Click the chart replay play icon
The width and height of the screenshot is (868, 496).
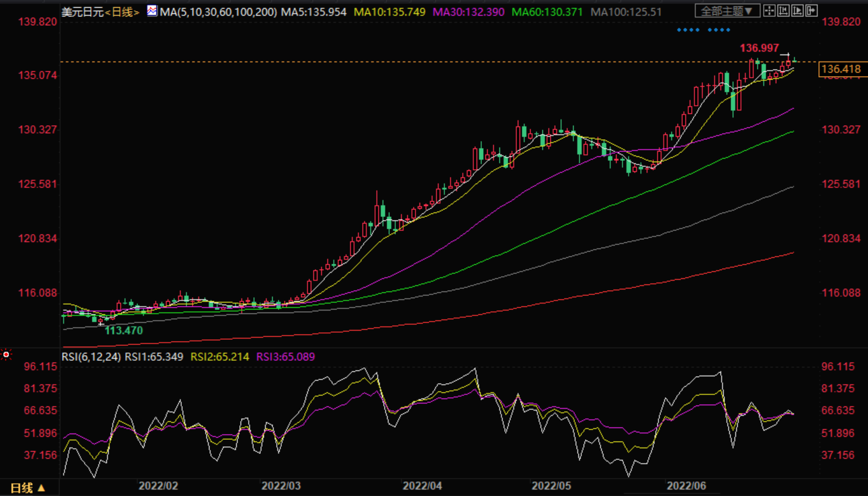coord(798,11)
